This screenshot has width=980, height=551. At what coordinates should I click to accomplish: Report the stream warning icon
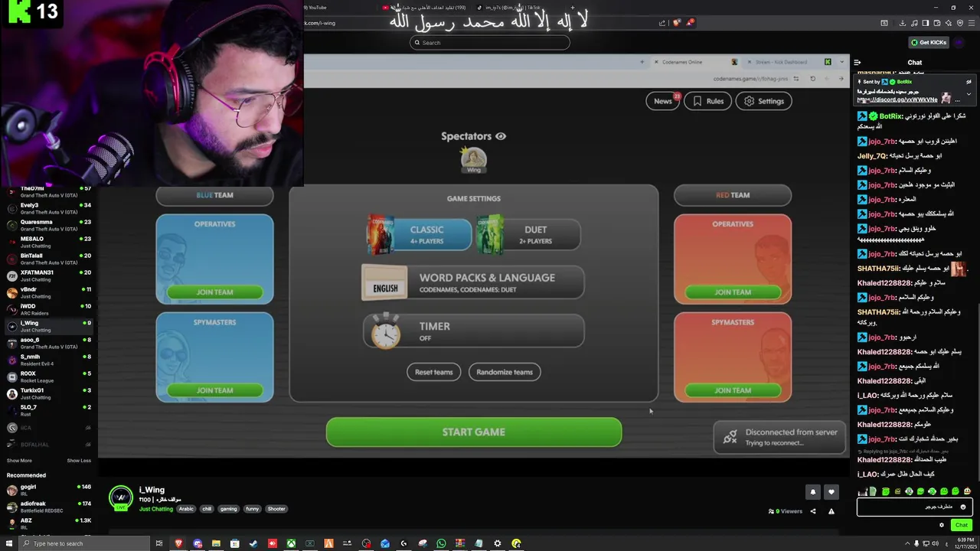pos(831,511)
